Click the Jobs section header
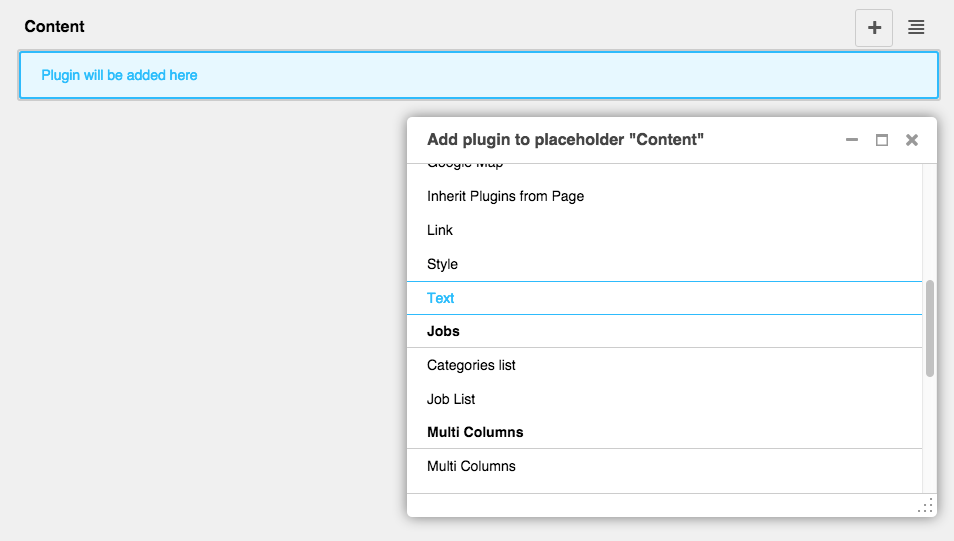Viewport: 954px width, 541px height. pyautogui.click(x=443, y=331)
